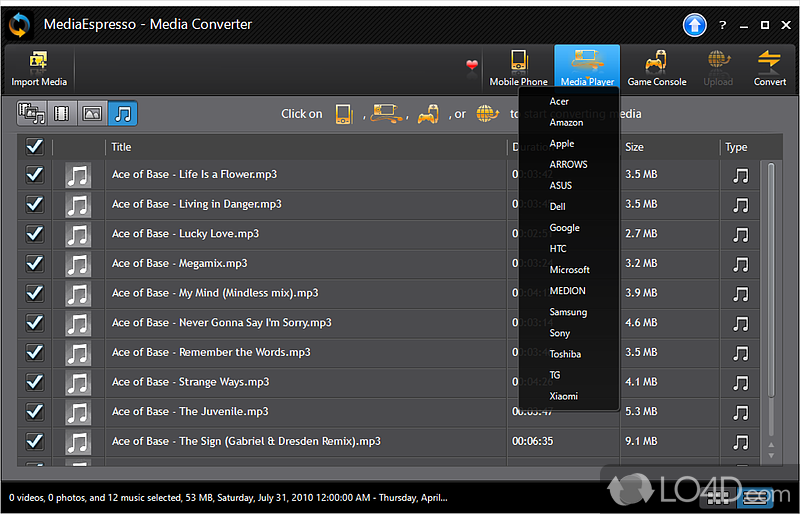Image resolution: width=800 pixels, height=514 pixels.
Task: Toggle the select-all checkbox in header
Action: [35, 146]
